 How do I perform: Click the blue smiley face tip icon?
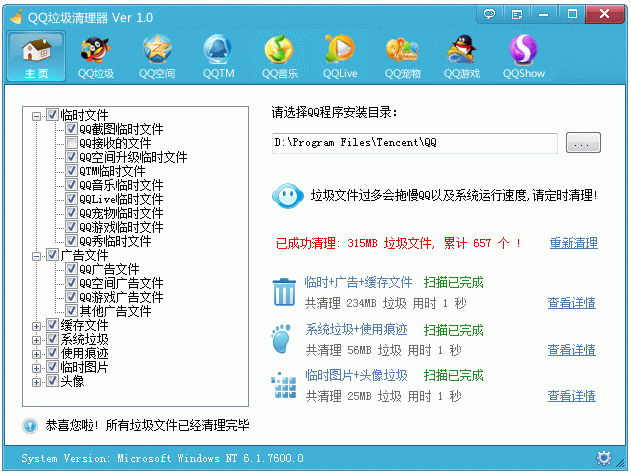pos(288,196)
